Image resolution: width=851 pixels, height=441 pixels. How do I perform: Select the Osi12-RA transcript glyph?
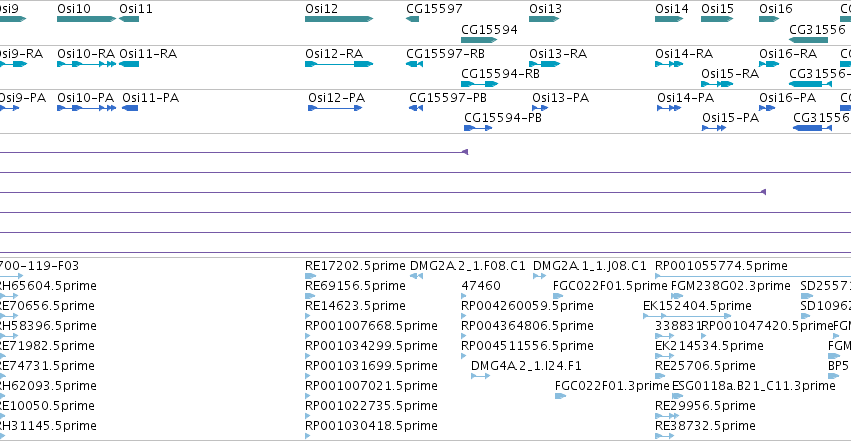pos(339,64)
